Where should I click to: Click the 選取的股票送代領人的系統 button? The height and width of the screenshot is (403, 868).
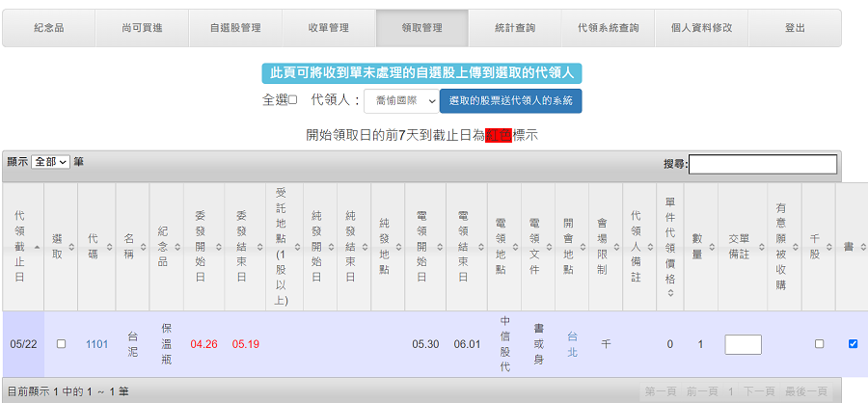click(x=510, y=100)
